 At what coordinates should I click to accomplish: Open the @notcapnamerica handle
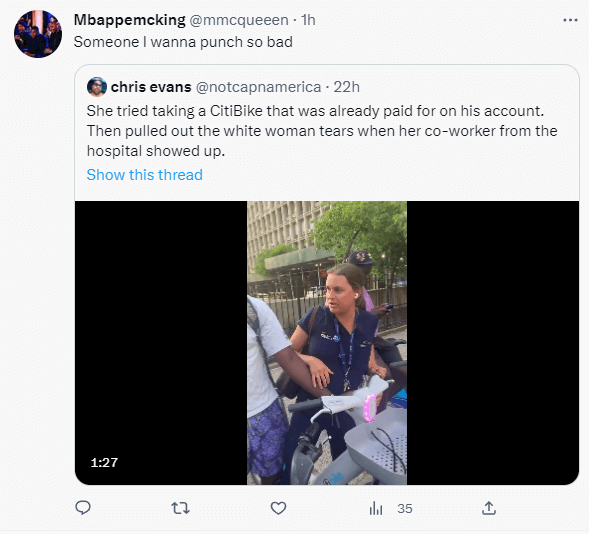click(x=258, y=87)
